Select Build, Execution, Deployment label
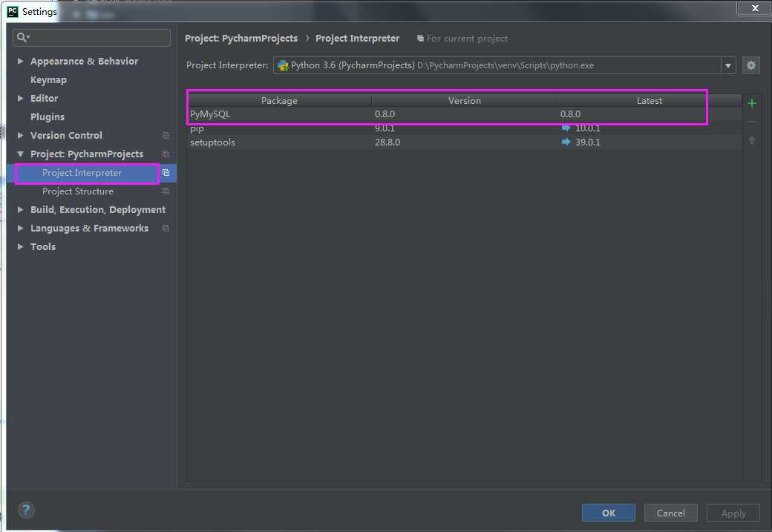The height and width of the screenshot is (532, 772). 98,210
